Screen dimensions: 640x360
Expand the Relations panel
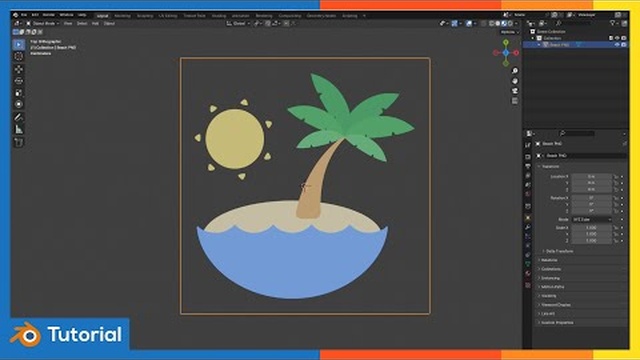(x=548, y=260)
